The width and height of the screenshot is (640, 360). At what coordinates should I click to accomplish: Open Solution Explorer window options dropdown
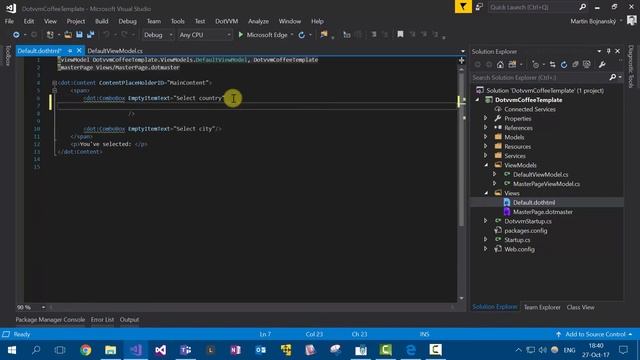point(599,51)
